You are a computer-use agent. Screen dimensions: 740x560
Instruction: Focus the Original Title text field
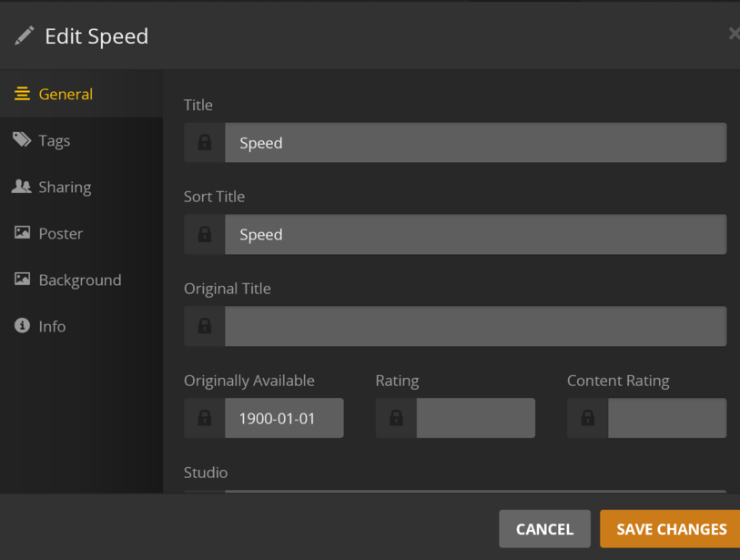coord(475,326)
